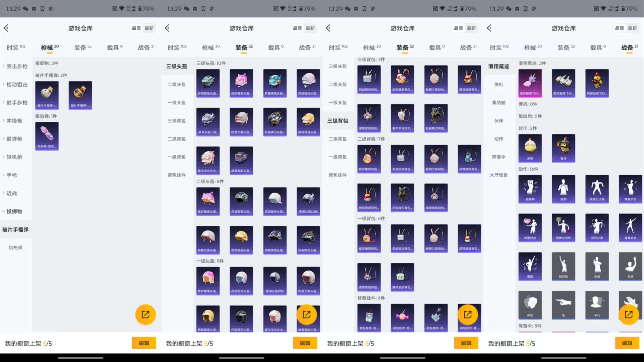Select the 你好 waving emote

coord(630,266)
